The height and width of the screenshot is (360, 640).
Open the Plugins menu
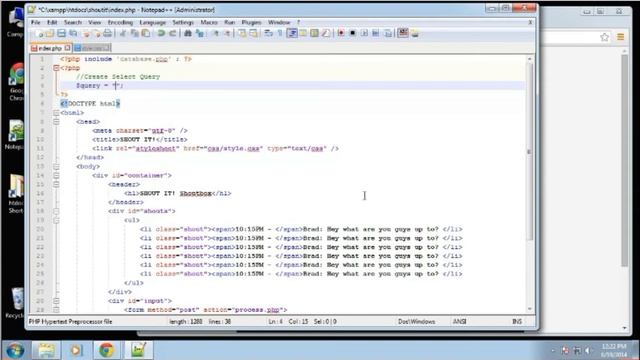pos(251,22)
